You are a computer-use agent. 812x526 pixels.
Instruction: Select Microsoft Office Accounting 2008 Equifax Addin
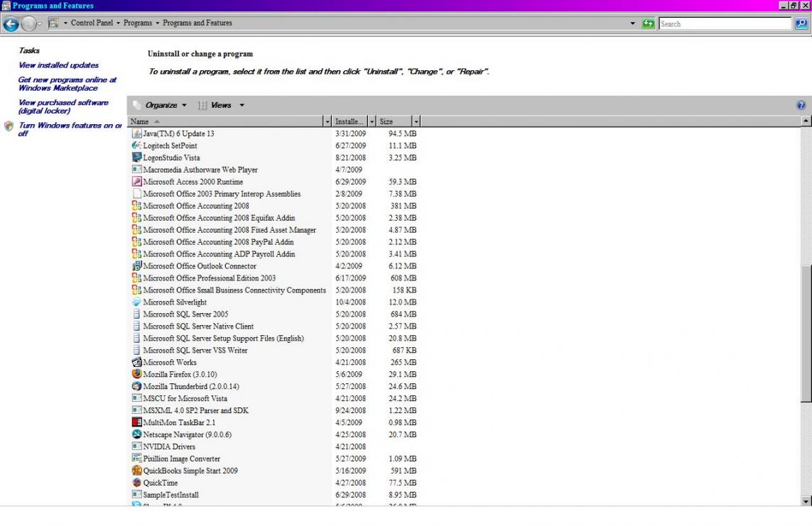[274, 218]
